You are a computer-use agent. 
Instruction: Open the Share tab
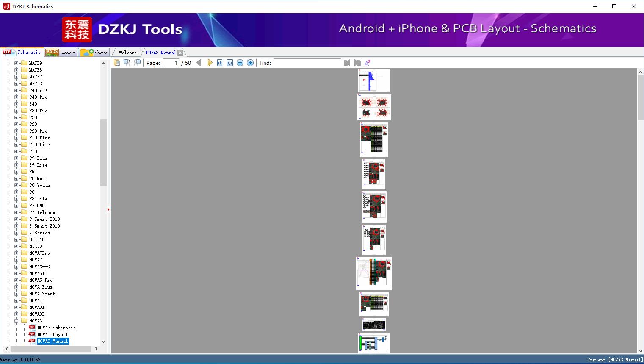tap(94, 53)
